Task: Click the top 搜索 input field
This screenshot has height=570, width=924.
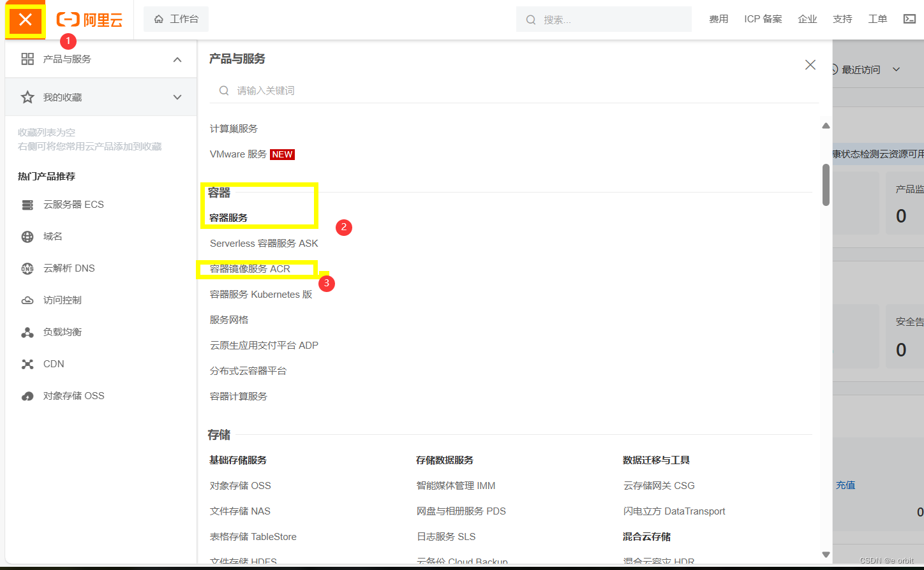Action: pyautogui.click(x=604, y=19)
